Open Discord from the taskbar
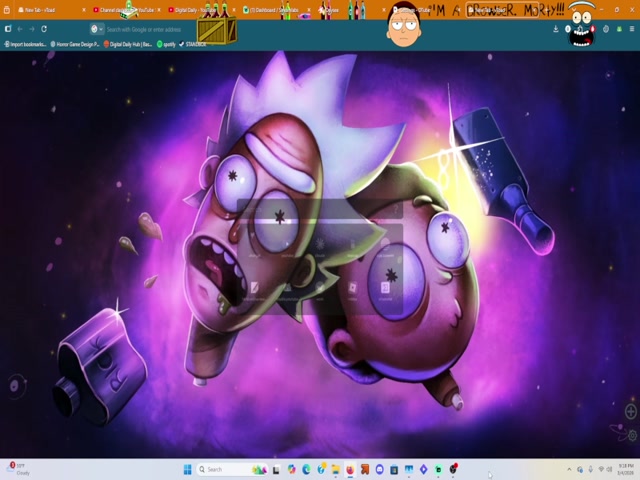The height and width of the screenshot is (480, 640). (x=380, y=469)
